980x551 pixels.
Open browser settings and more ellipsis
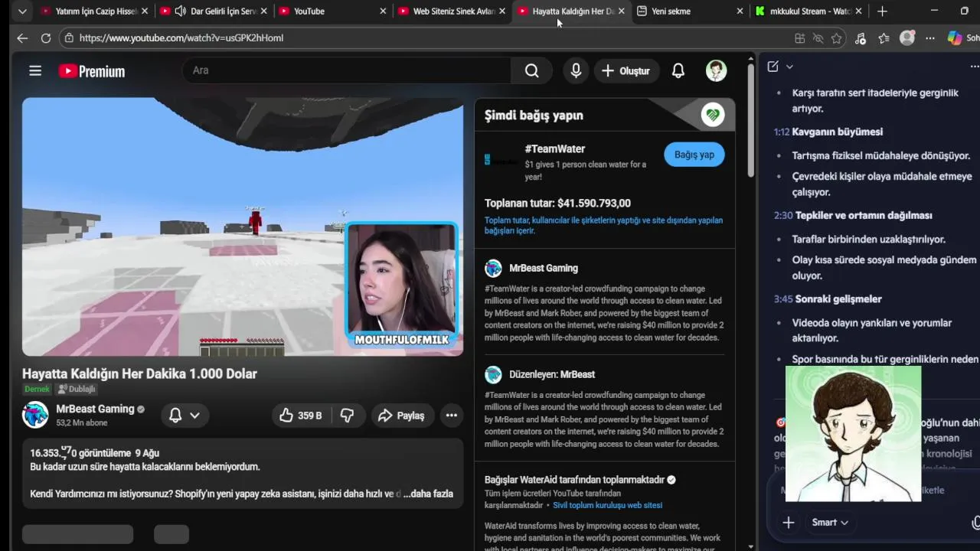click(930, 38)
